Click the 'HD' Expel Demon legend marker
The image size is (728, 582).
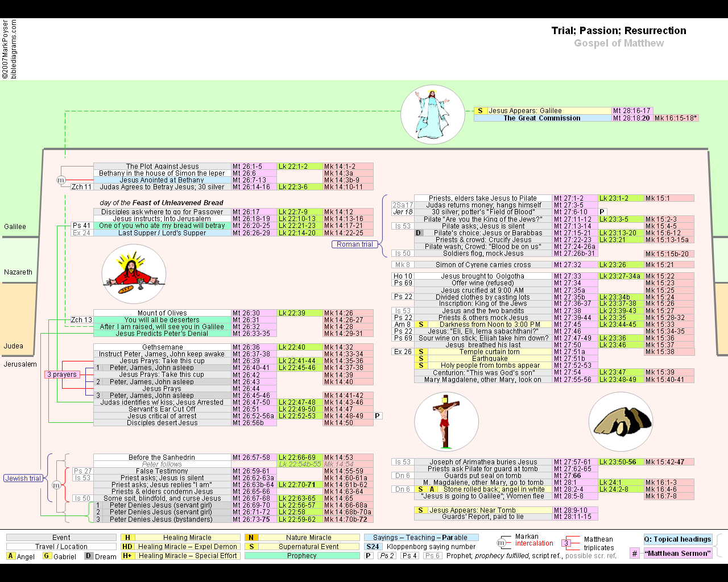pos(127,546)
